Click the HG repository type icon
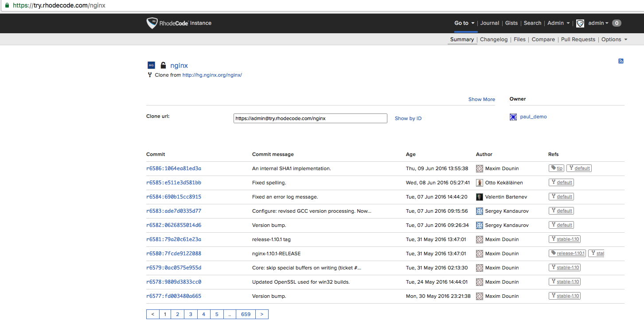644x328 pixels. pos(151,65)
